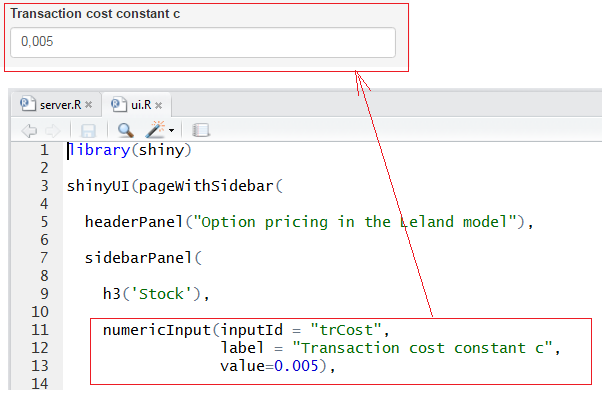Click the forward navigation arrow icon
Image resolution: width=606 pixels, height=397 pixels.
[53, 131]
